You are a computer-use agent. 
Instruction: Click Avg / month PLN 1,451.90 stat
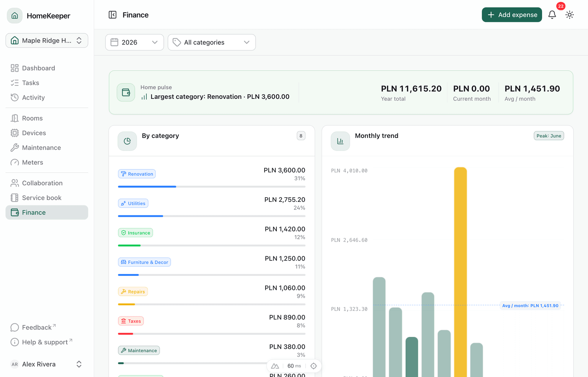pos(532,93)
